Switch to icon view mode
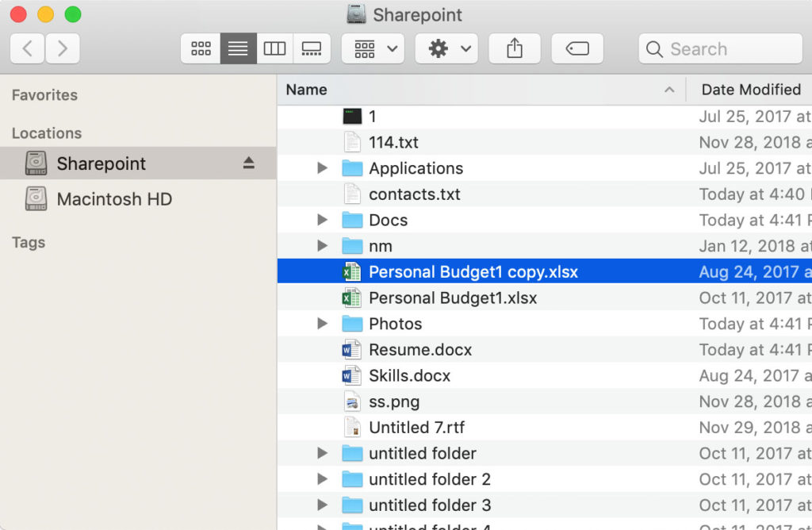This screenshot has width=812, height=530. tap(200, 48)
